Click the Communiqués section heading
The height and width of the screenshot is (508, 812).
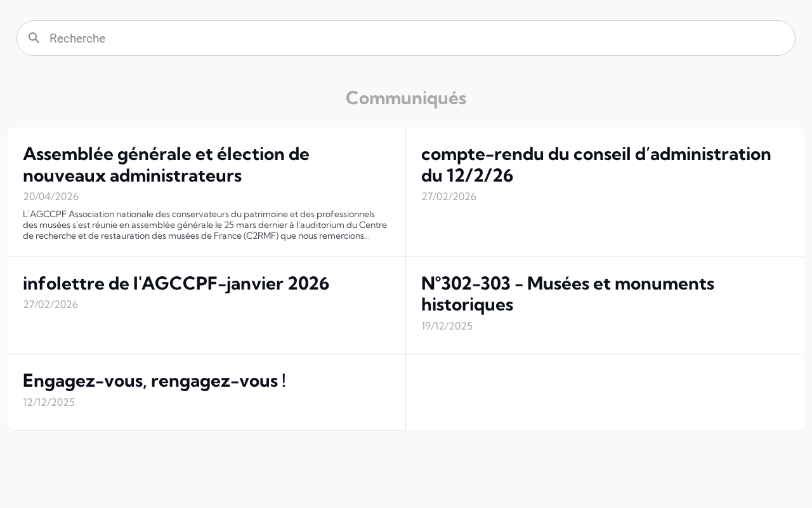click(406, 98)
